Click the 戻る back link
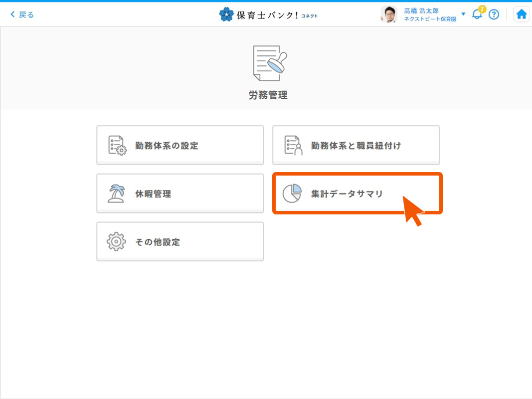This screenshot has width=532, height=399. click(22, 14)
